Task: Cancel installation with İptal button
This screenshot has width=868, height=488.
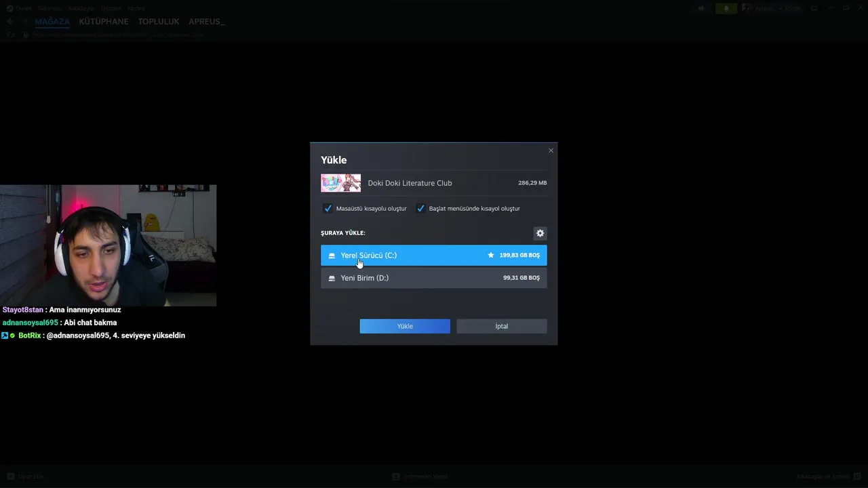Action: coord(501,326)
